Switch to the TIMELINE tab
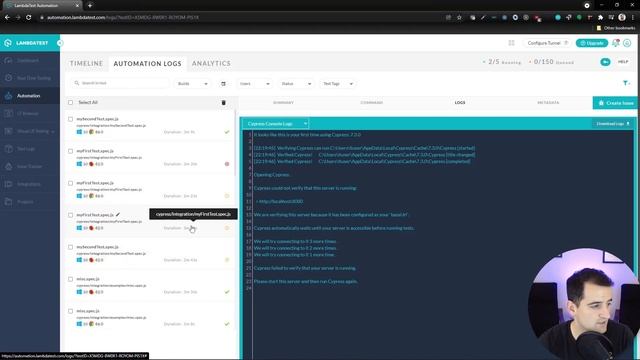This screenshot has height=360, width=640. tap(87, 63)
